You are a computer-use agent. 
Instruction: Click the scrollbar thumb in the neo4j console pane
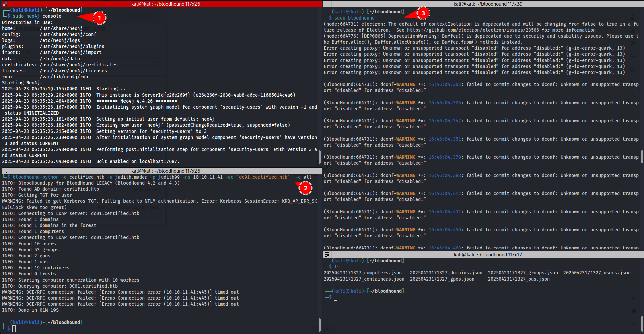(319, 157)
